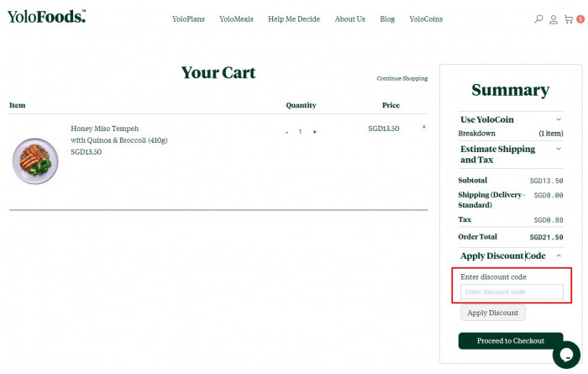
Task: Remove Honey Miso Tempeh from cart
Action: pos(423,127)
